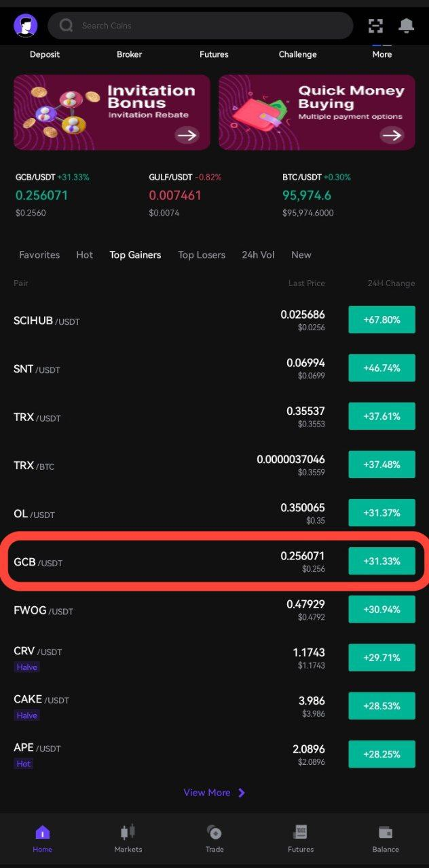Switch to the Favorites tab
This screenshot has width=429, height=868.
click(x=39, y=255)
